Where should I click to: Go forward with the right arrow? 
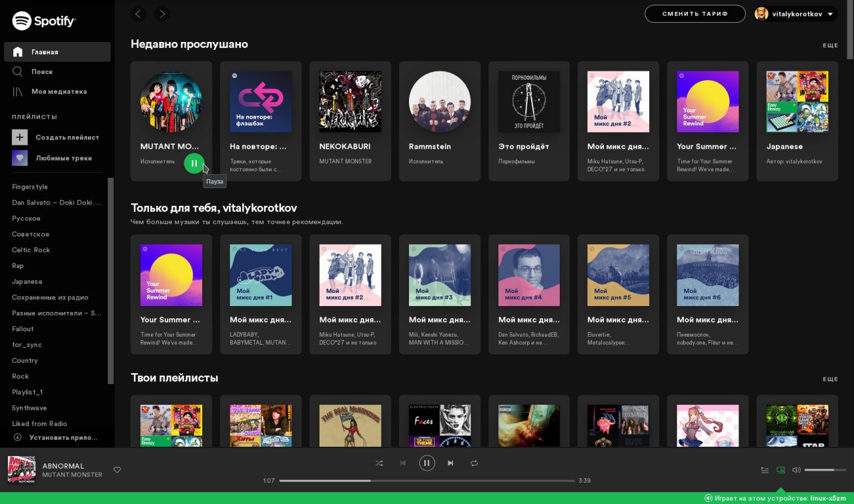(161, 13)
